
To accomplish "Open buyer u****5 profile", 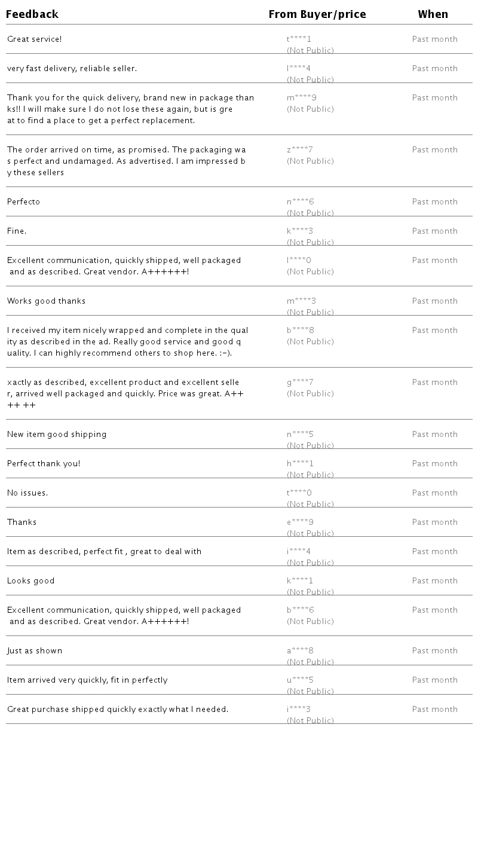I will [300, 680].
